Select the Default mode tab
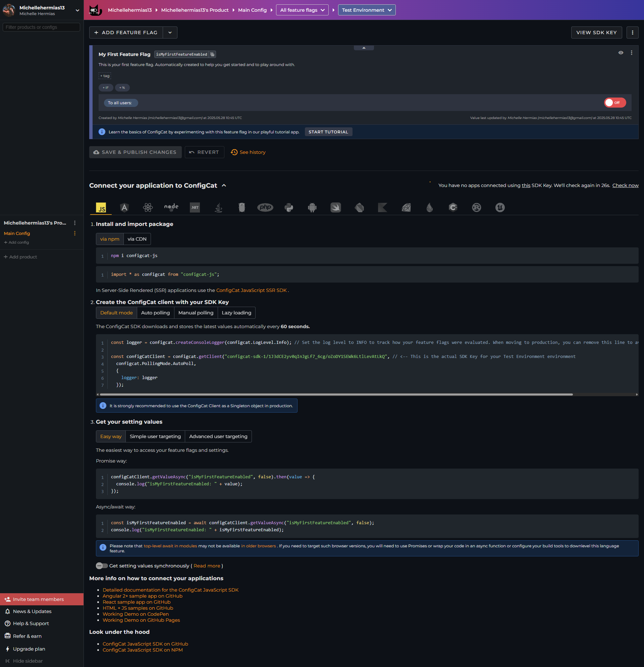The width and height of the screenshot is (644, 667). (x=116, y=313)
